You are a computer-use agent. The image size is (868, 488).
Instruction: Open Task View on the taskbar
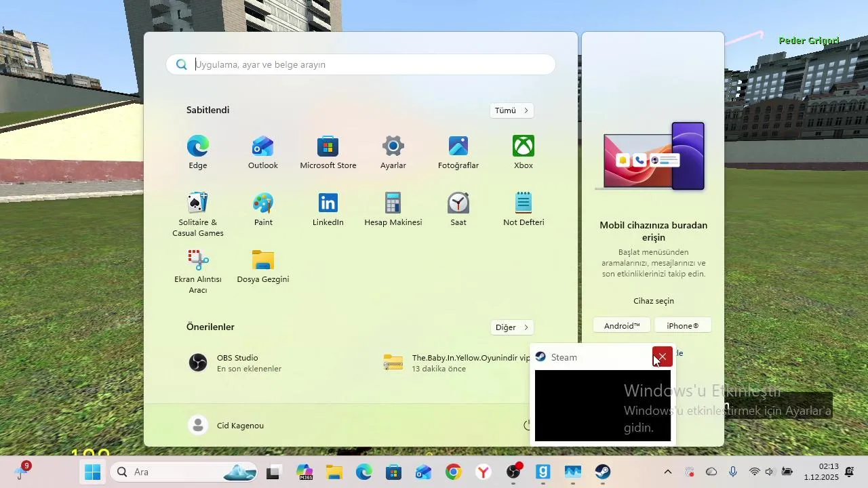pyautogui.click(x=273, y=472)
